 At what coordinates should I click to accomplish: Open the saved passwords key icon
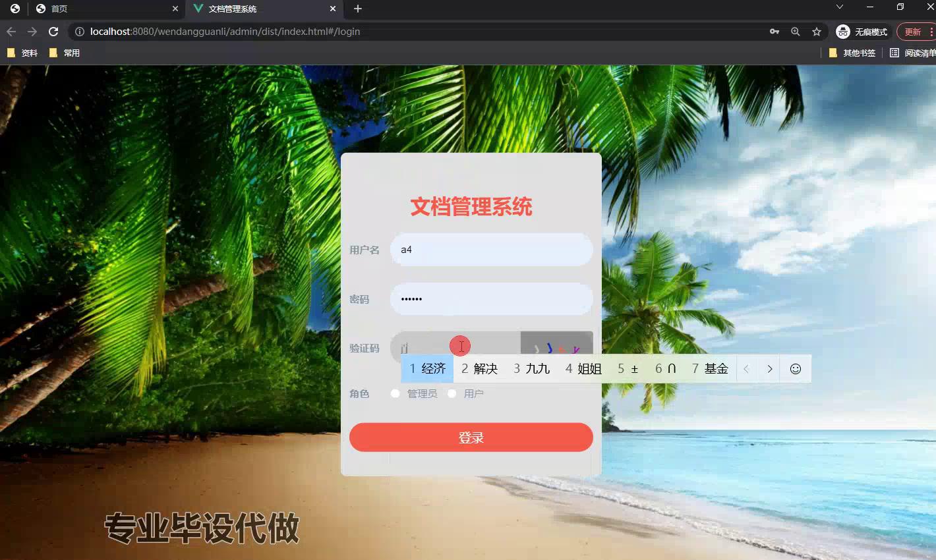(x=775, y=32)
